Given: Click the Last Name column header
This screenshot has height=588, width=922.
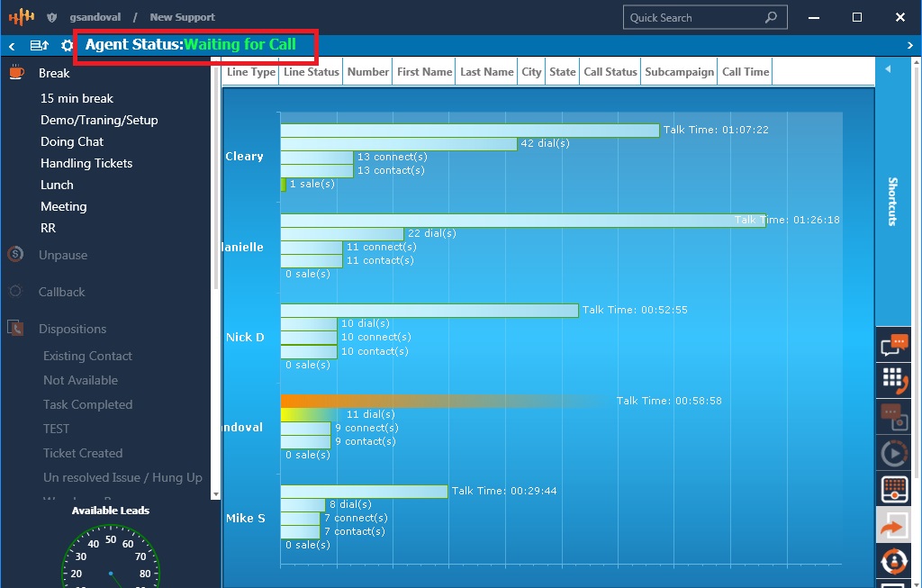Looking at the screenshot, I should tap(487, 72).
